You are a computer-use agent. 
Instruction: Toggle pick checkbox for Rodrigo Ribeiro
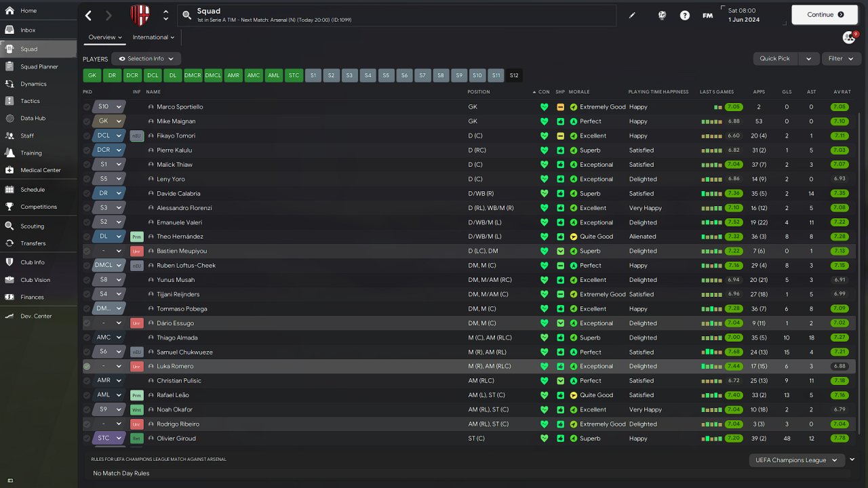tap(87, 424)
